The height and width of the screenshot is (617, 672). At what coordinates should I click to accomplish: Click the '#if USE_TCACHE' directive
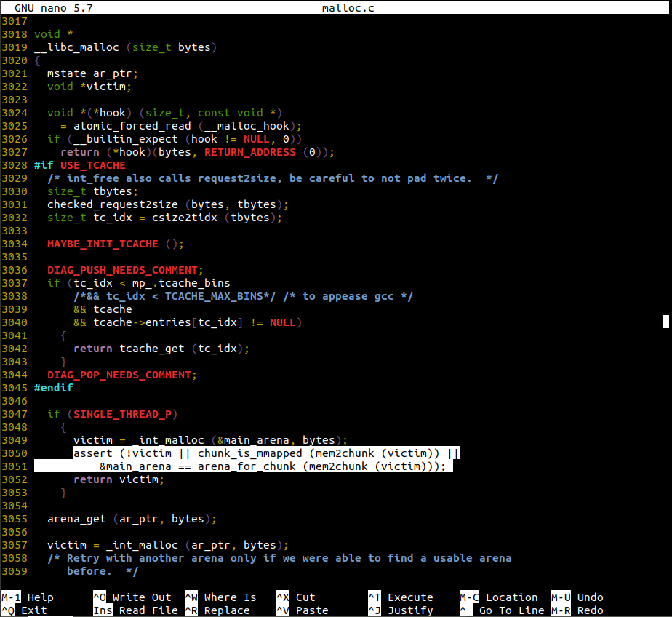coord(80,165)
